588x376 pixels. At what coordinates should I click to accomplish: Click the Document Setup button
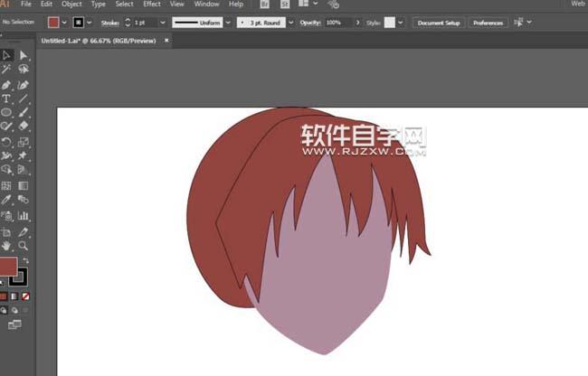[x=439, y=23]
